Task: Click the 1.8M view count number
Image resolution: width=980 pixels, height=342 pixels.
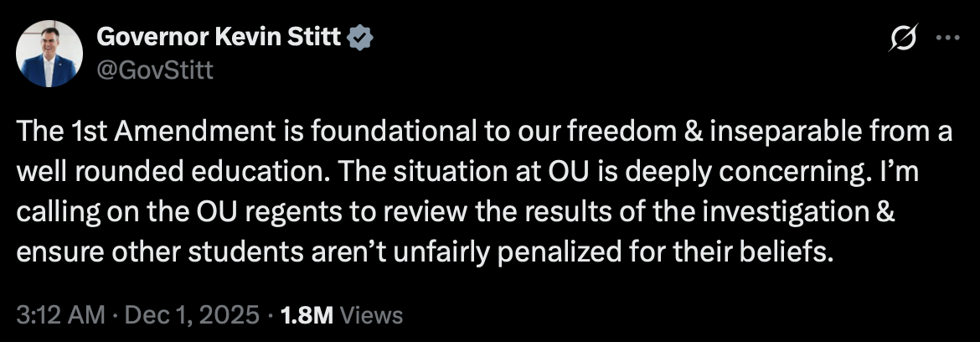Action: coord(308,315)
